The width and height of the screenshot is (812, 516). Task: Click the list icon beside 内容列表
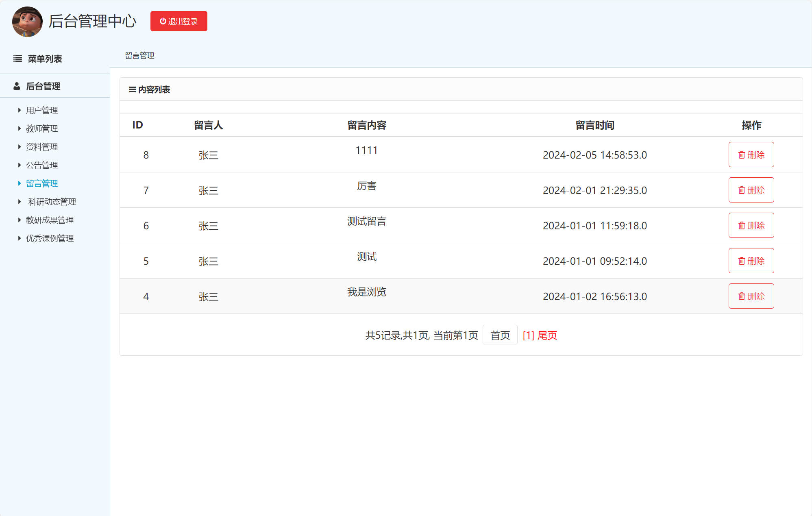(x=132, y=89)
